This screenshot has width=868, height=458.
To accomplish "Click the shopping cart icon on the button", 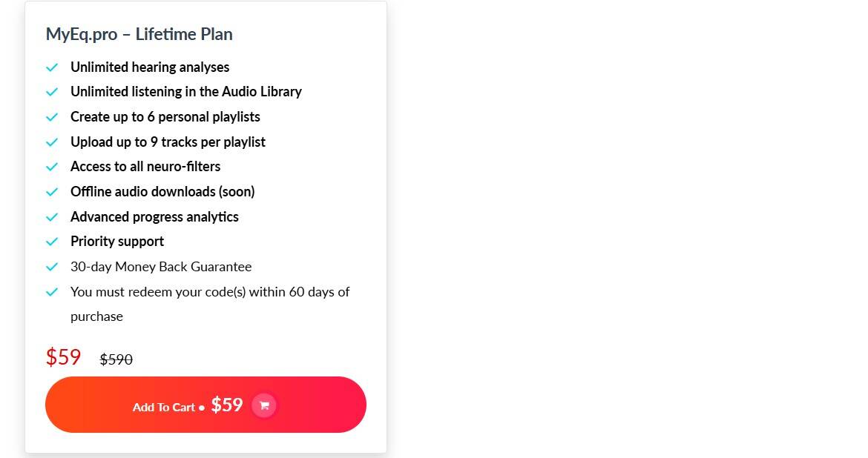I will click(264, 405).
